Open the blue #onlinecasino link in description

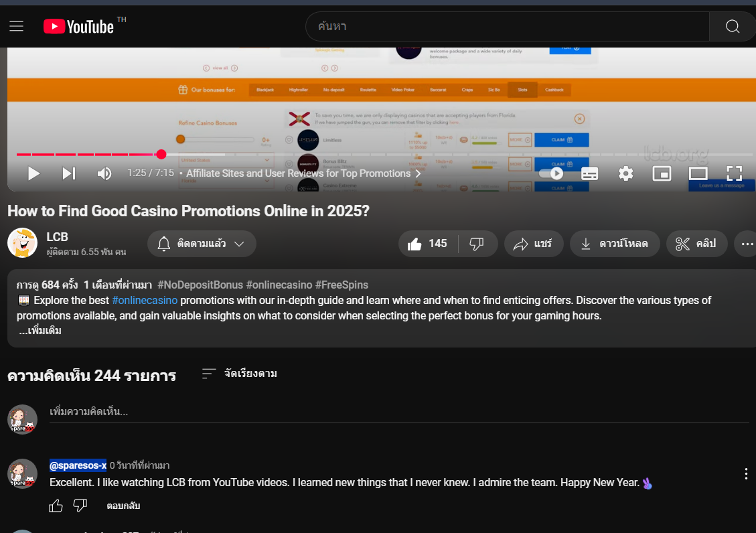pos(145,300)
